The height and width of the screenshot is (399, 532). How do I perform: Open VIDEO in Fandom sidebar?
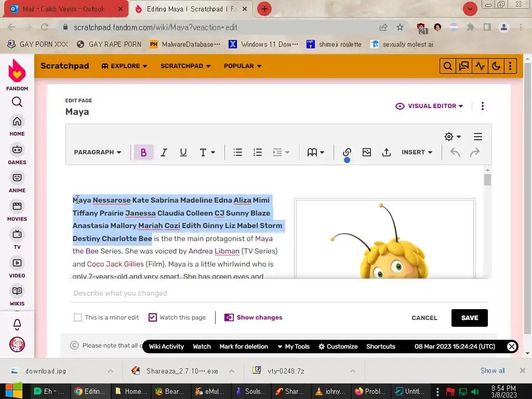[x=17, y=268]
